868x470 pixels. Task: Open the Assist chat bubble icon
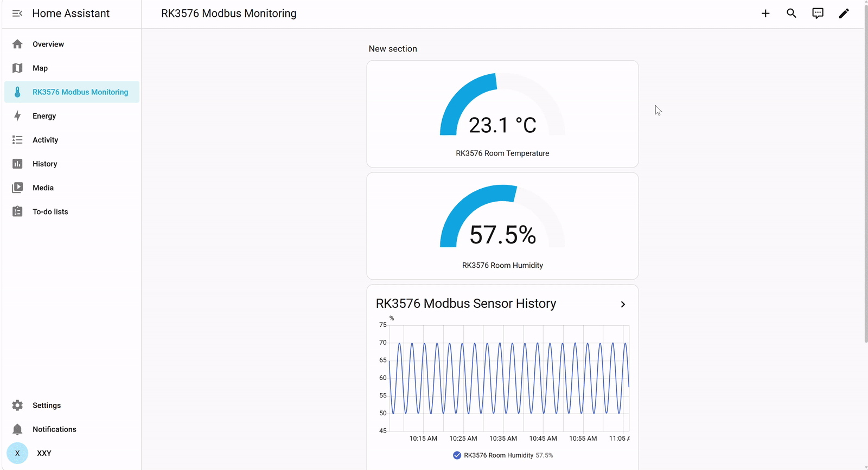[818, 14]
